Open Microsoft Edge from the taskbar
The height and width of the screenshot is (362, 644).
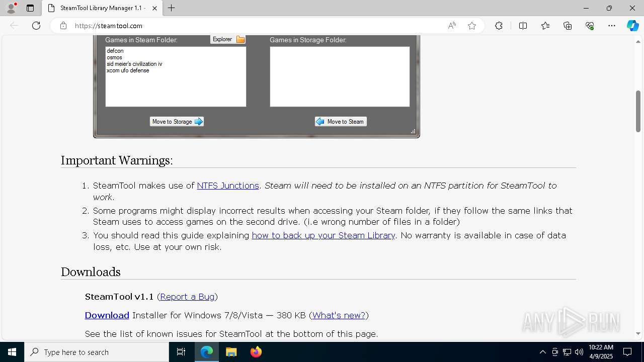point(207,352)
